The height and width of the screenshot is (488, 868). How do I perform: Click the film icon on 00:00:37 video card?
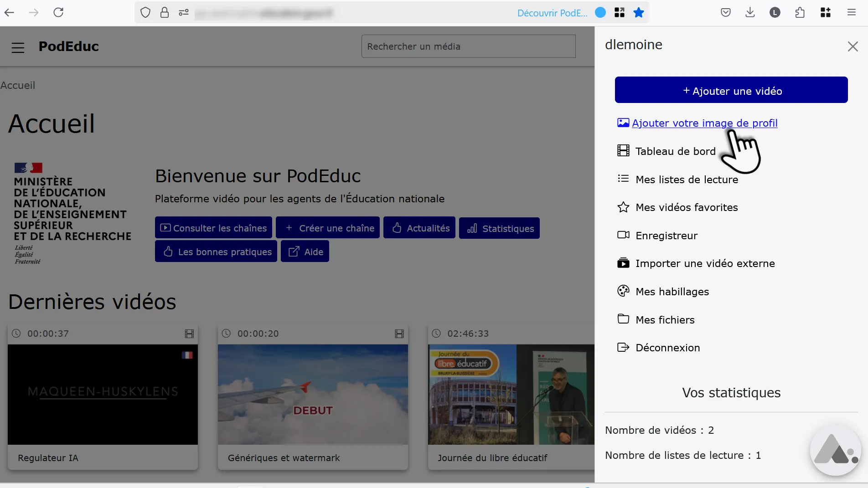click(x=189, y=334)
